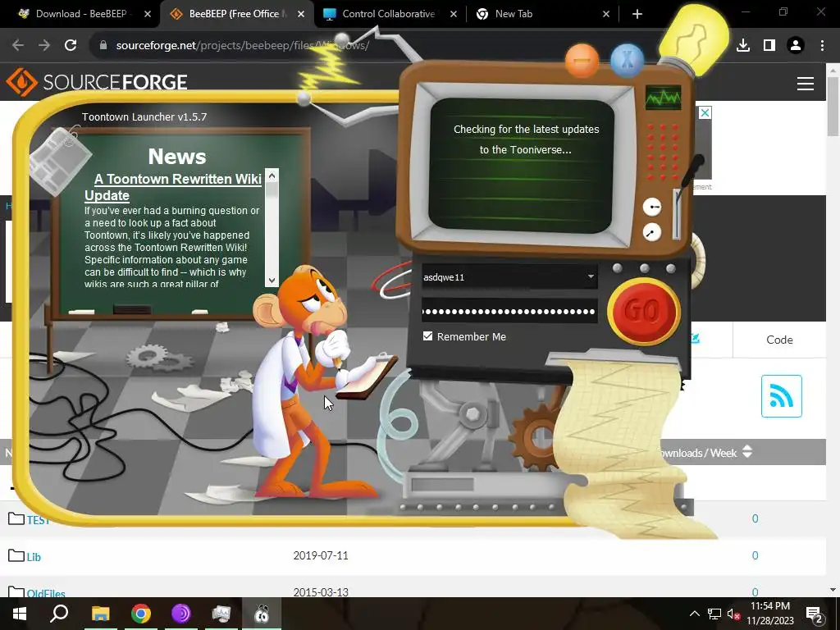Screen dimensions: 840x630
Task: Switch to Control Collaborative tab
Action: point(388,14)
